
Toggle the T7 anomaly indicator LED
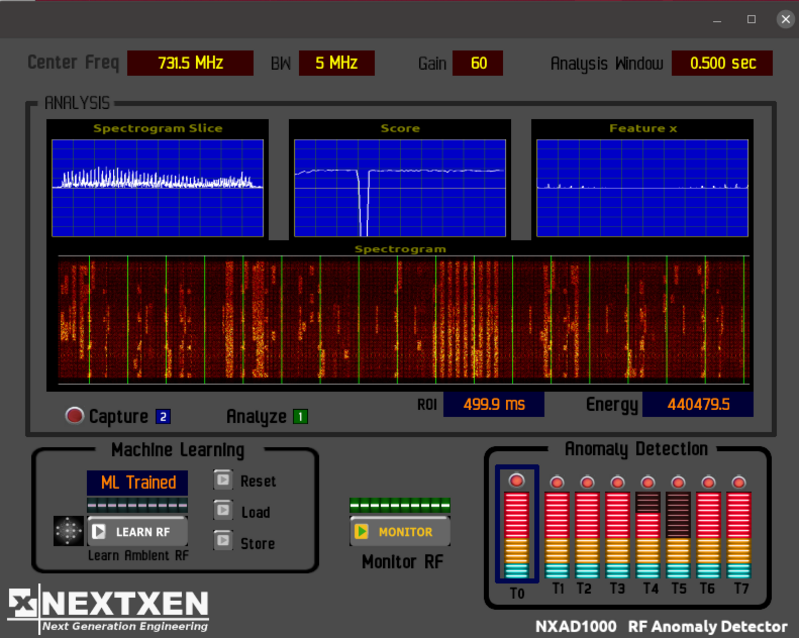coord(739,482)
